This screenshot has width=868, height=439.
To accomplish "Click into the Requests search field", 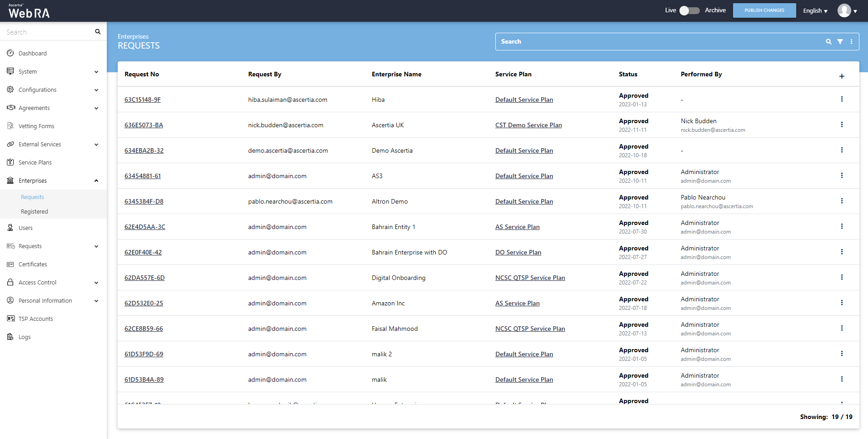I will click(x=659, y=41).
